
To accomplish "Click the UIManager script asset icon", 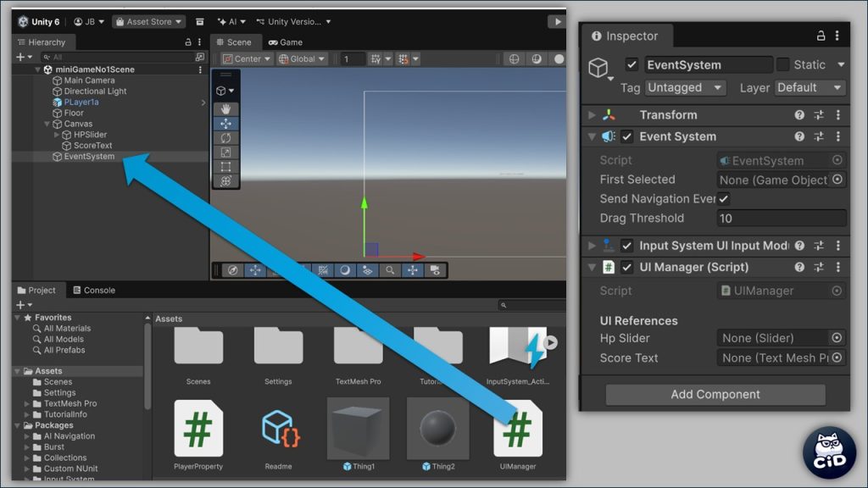I will point(518,429).
